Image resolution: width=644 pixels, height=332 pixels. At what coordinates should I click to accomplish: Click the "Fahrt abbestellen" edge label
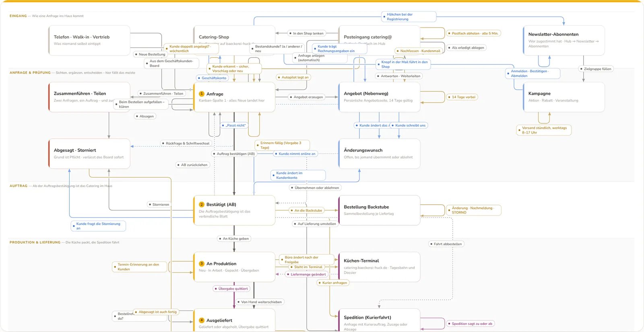tap(446, 244)
